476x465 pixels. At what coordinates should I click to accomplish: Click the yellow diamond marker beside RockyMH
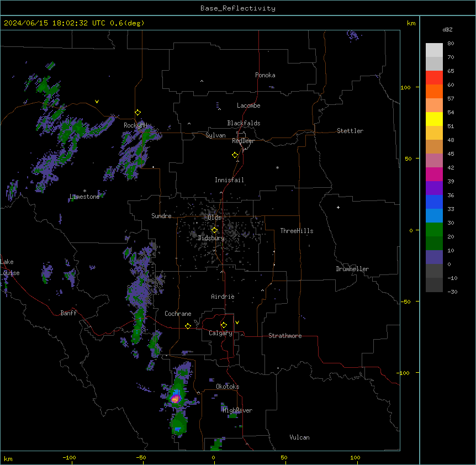click(x=137, y=113)
